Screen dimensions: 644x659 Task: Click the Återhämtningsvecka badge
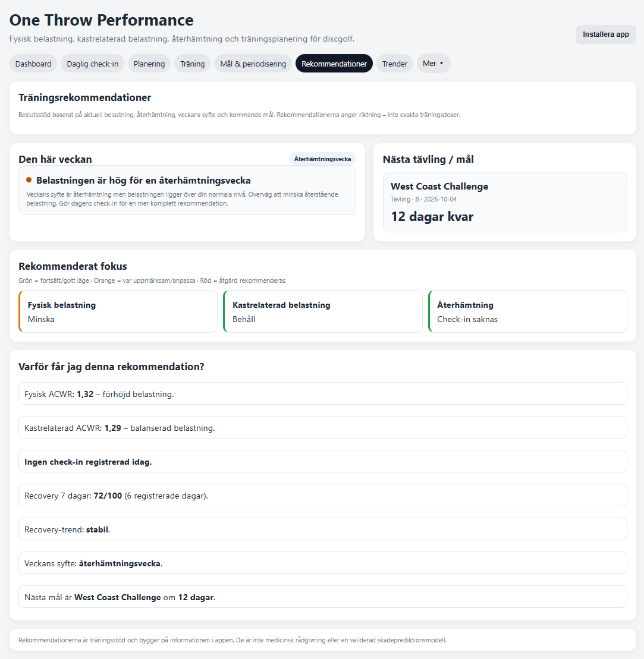pos(323,159)
